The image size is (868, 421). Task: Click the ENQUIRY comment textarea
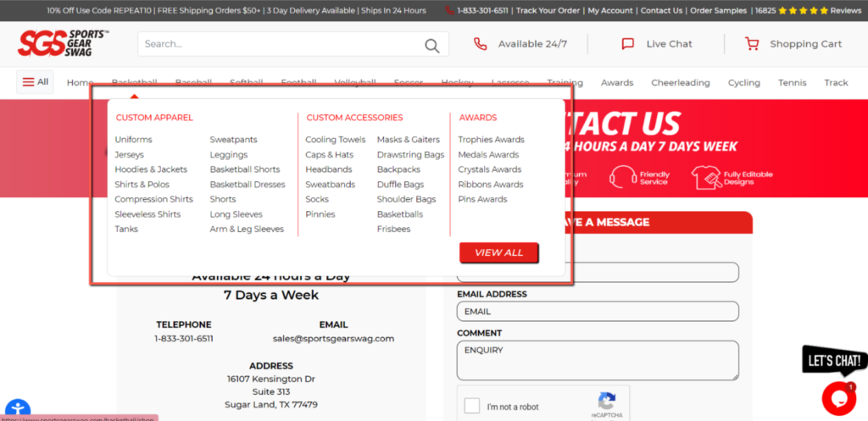tap(598, 361)
